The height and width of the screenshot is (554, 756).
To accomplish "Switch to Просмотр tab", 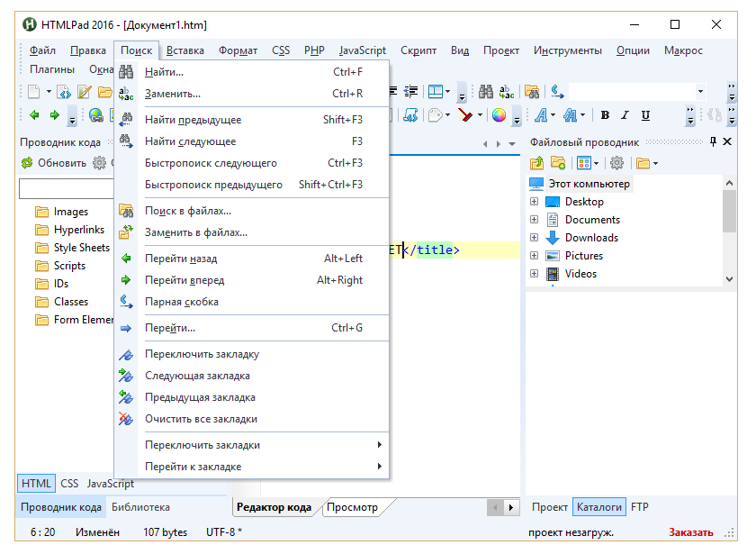I will coord(353,507).
